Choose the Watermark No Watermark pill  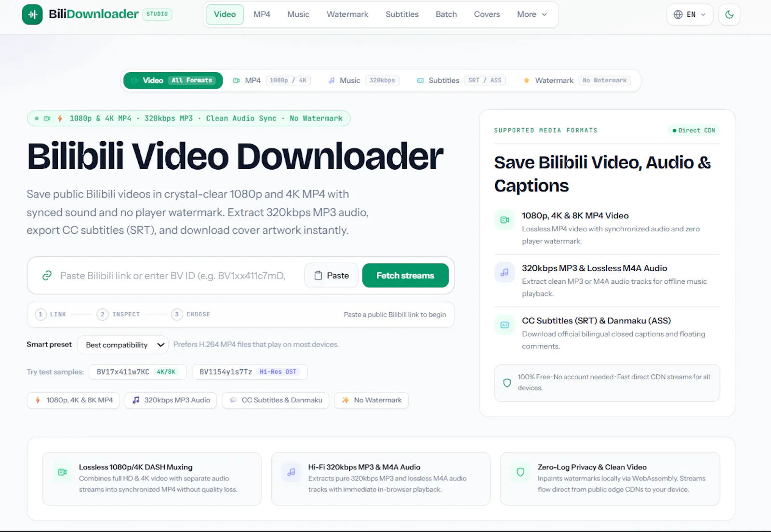pyautogui.click(x=577, y=80)
